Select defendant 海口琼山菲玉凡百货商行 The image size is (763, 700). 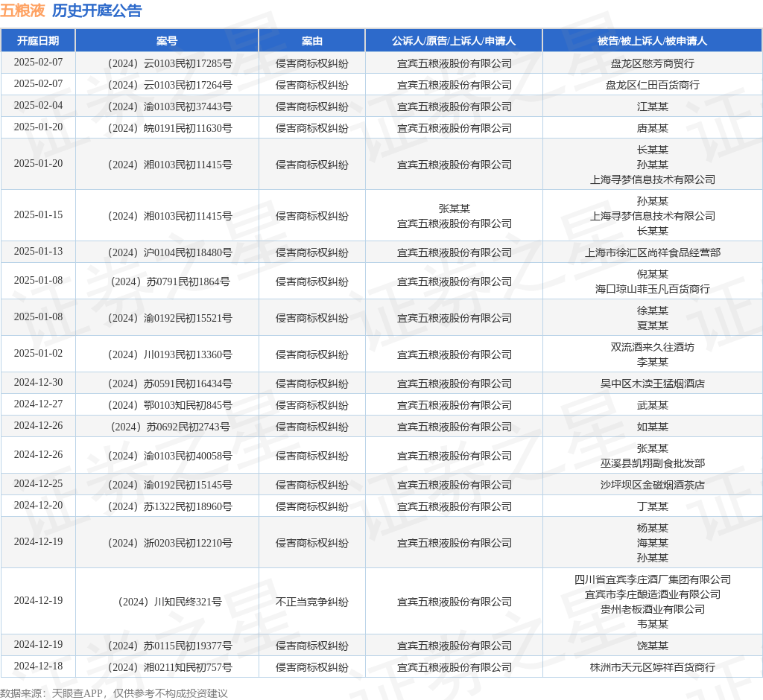click(x=653, y=289)
